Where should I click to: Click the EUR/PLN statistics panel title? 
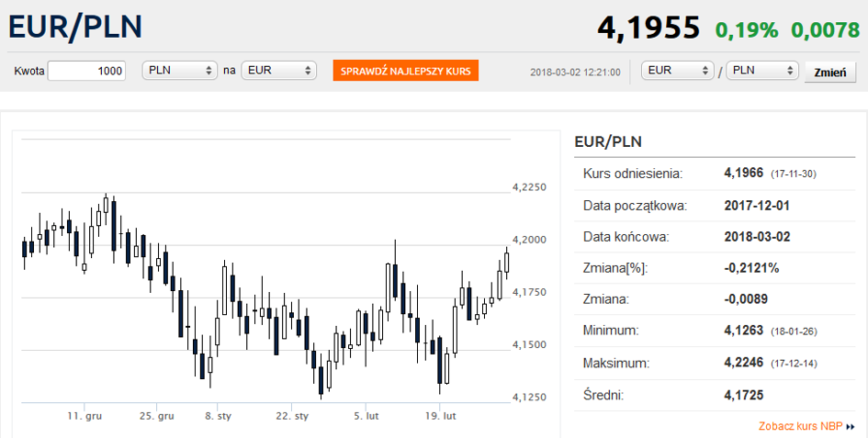tap(608, 141)
